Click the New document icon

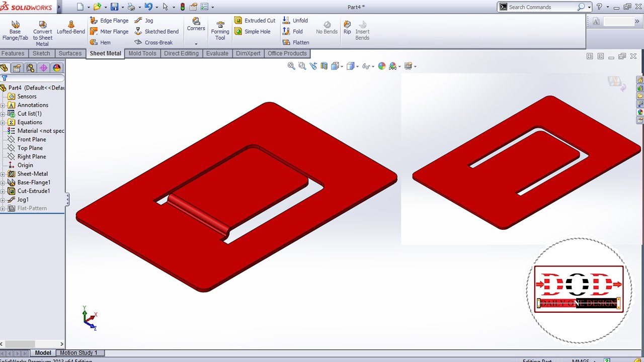tap(80, 7)
